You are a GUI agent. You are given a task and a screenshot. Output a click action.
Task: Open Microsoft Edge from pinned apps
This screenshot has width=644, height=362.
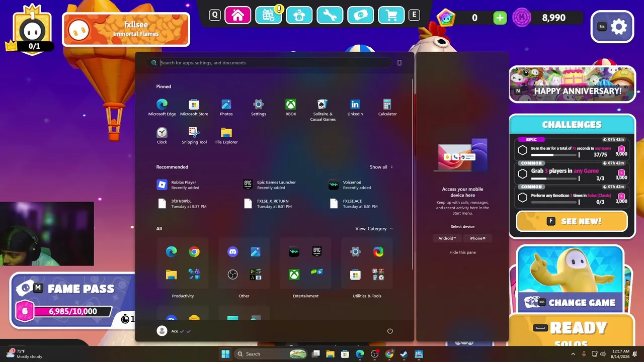point(162,107)
